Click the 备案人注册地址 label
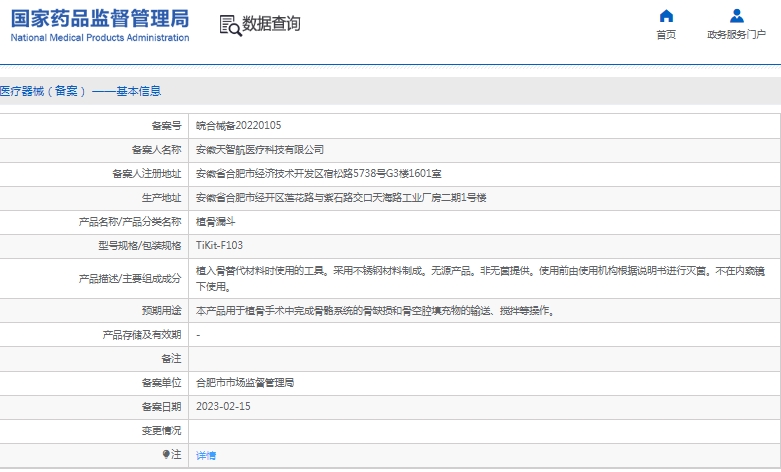 coord(146,173)
